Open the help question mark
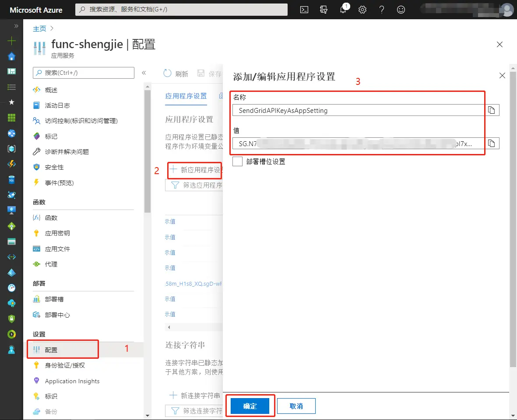The width and height of the screenshot is (517, 420). pos(381,9)
